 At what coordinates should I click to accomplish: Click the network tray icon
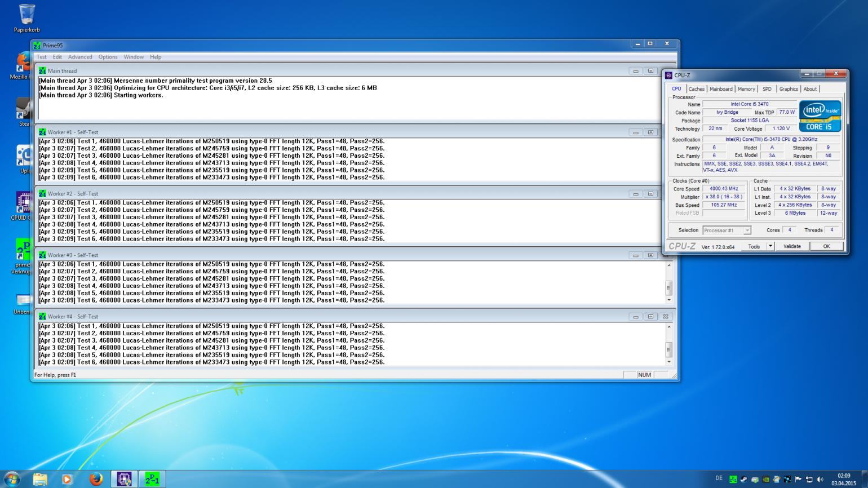(809, 479)
